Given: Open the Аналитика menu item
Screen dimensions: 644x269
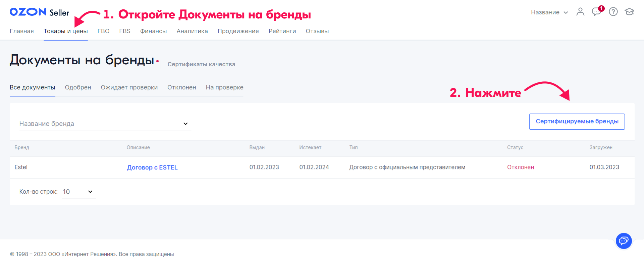Looking at the screenshot, I should 192,31.
